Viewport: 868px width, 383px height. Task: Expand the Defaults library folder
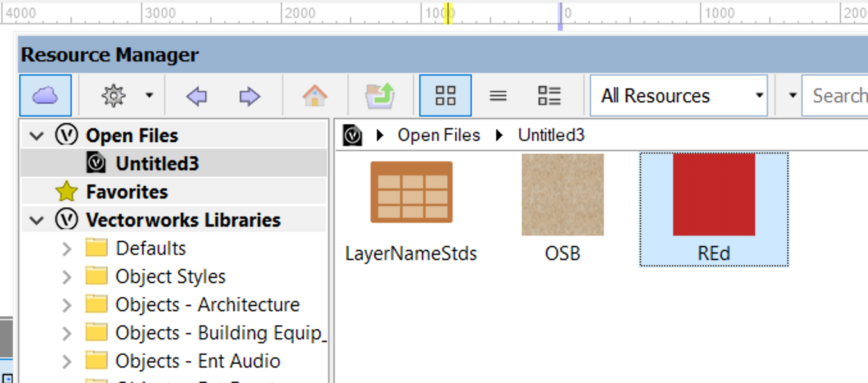[x=68, y=248]
